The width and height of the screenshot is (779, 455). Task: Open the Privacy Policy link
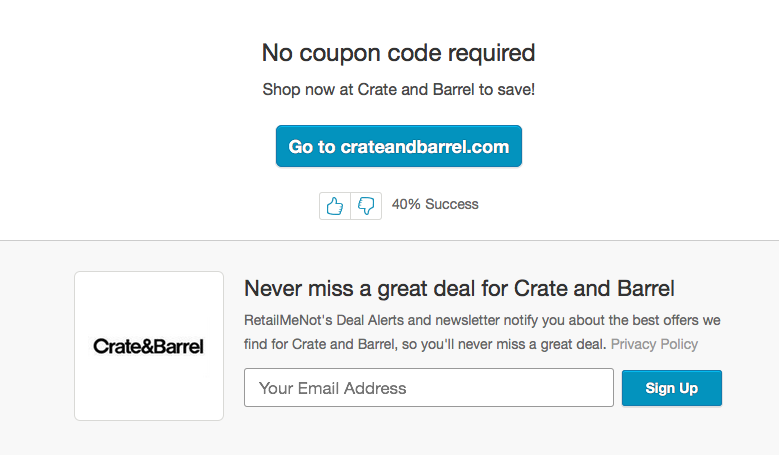(654, 344)
